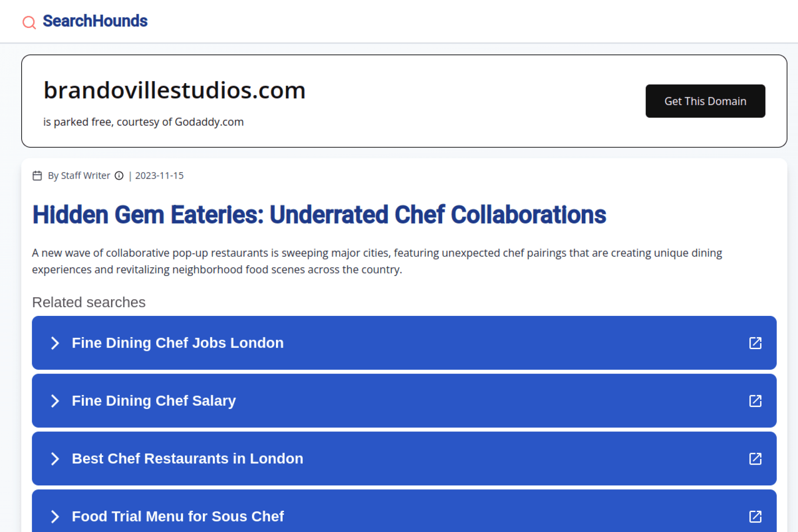This screenshot has height=532, width=798.
Task: Click the Hidden Gem Eateries article headline
Action: click(x=319, y=215)
